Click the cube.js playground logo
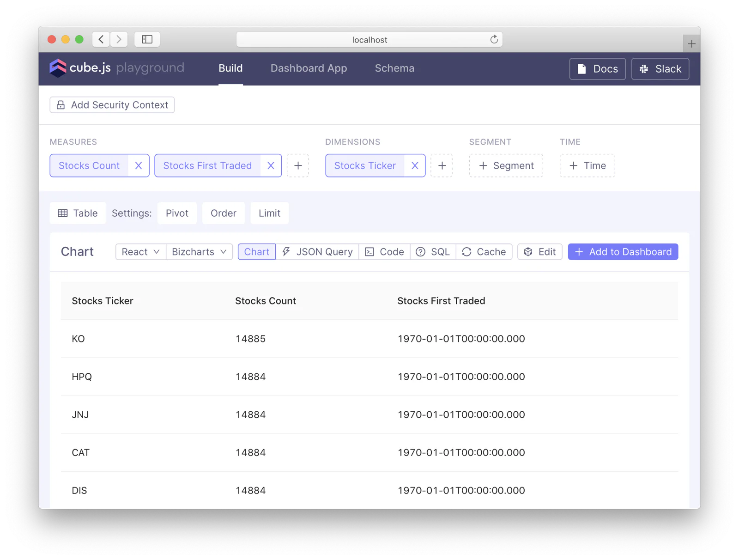 117,68
